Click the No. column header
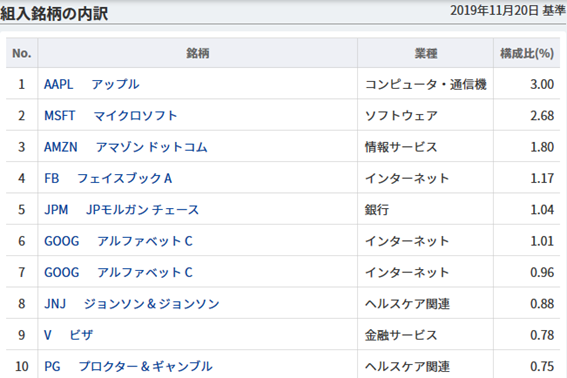Screen dimensions: 567x378 [22, 54]
